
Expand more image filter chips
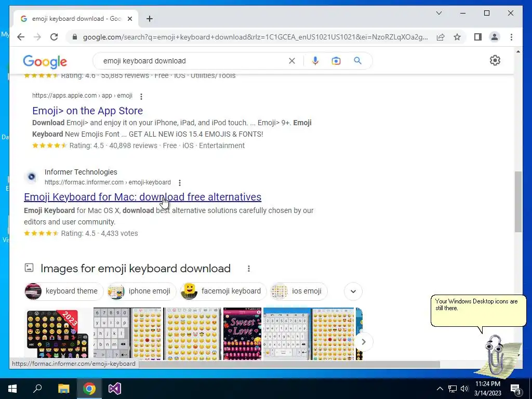[x=353, y=291]
